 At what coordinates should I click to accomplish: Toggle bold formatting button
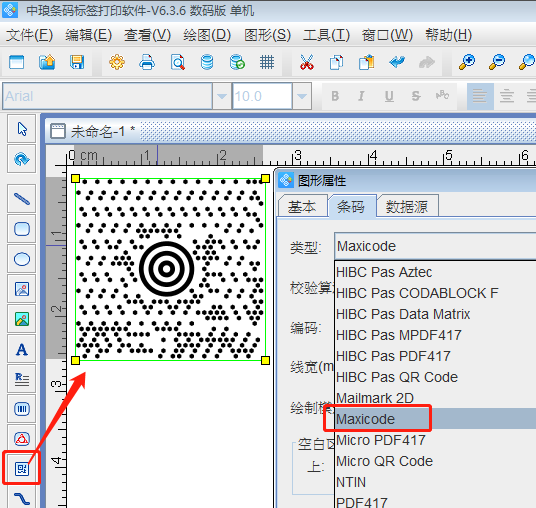pos(335,96)
